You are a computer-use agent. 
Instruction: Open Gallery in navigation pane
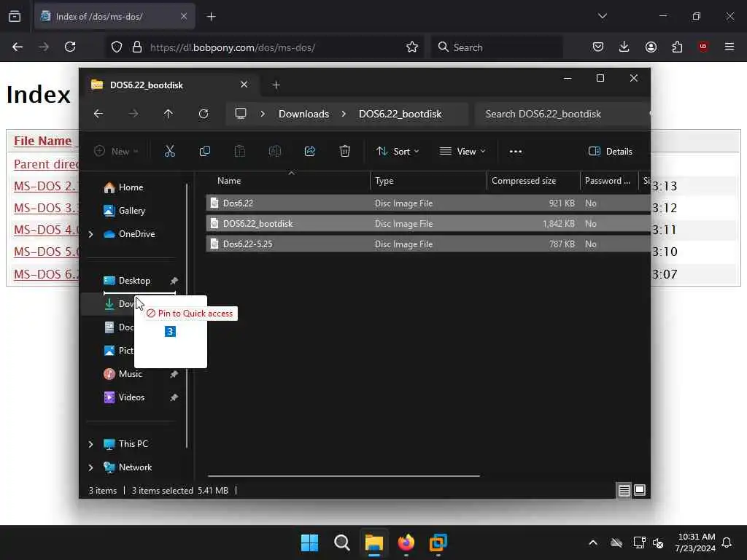coord(124,211)
